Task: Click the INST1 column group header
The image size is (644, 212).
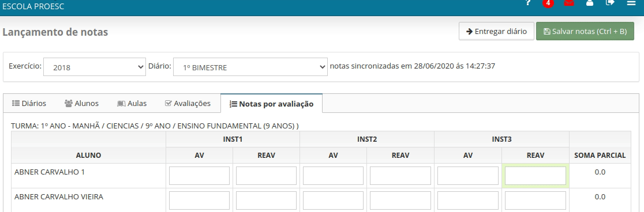Action: (x=233, y=139)
